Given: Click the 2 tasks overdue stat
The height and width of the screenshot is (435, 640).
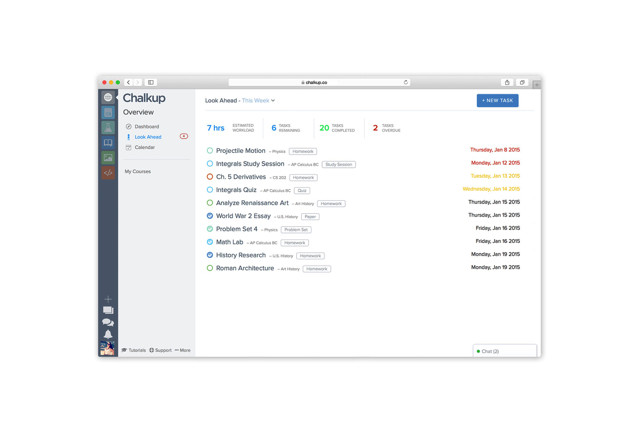Looking at the screenshot, I should pos(386,128).
